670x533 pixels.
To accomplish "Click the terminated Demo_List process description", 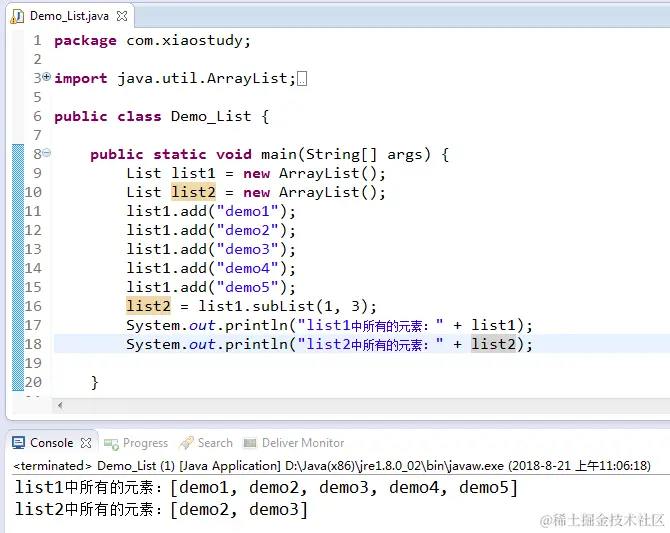I will 332,465.
